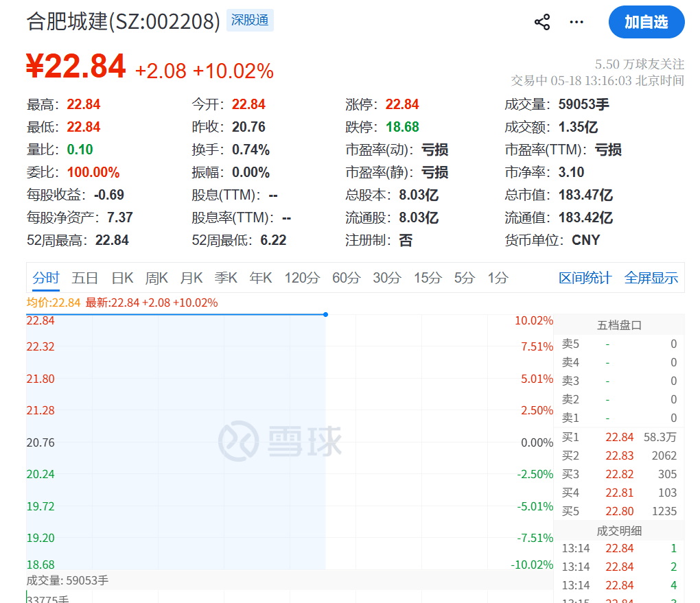Click the 每股收益 value -0.69

109,195
